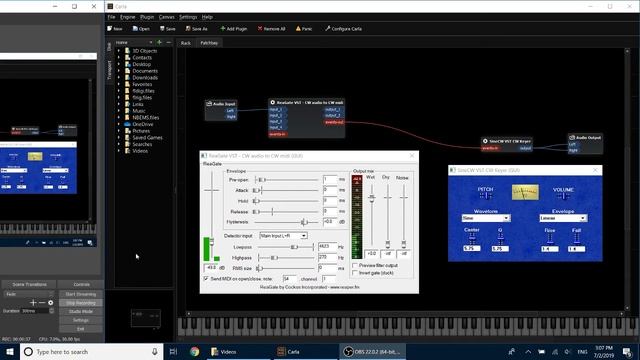Viewport: 640px width, 360px height.
Task: Switch to the Rack tab
Action: [x=186, y=43]
